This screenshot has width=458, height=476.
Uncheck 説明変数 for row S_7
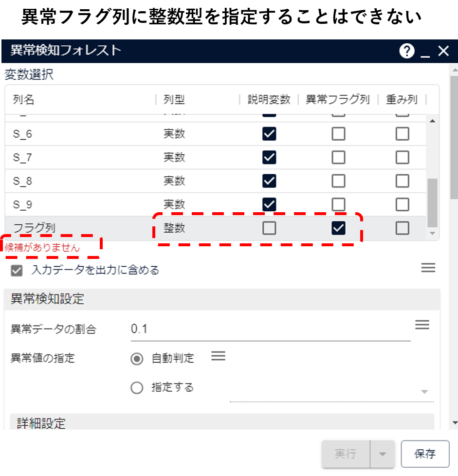(x=269, y=157)
